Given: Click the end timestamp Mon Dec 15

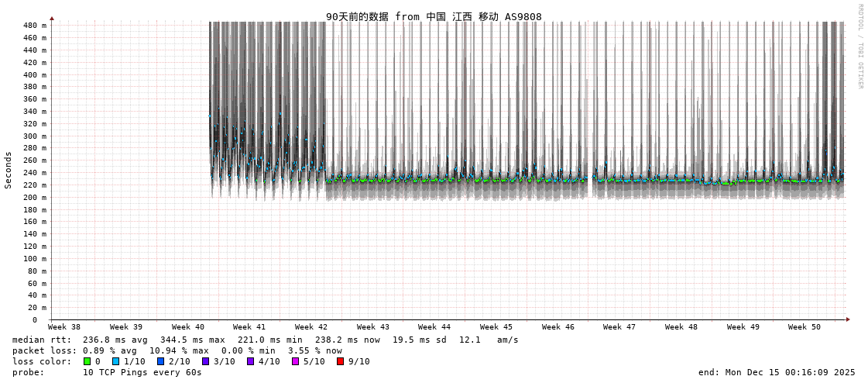Looking at the screenshot, I should pyautogui.click(x=777, y=372).
